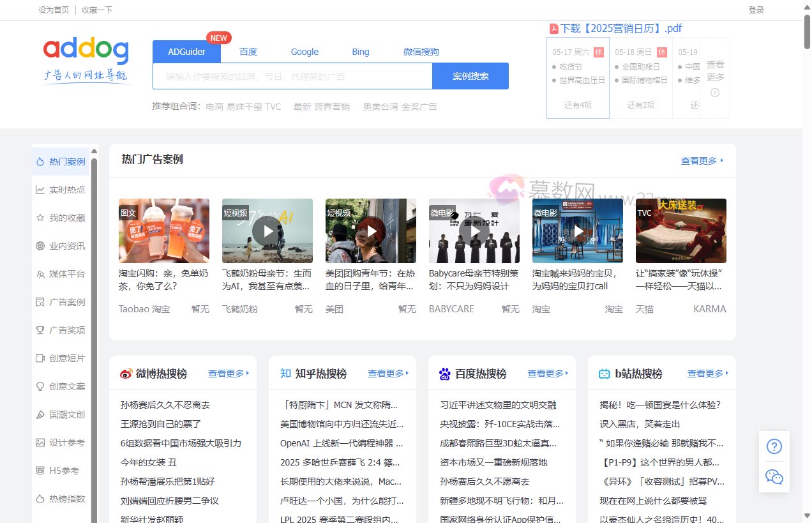The image size is (812, 523).
Task: Click the Zhihu logo icon
Action: (x=285, y=374)
